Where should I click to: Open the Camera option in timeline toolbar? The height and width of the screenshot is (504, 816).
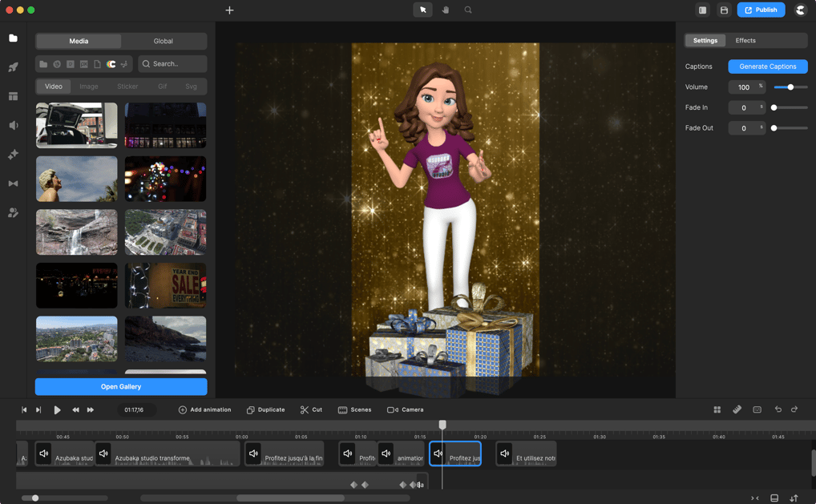coord(406,409)
